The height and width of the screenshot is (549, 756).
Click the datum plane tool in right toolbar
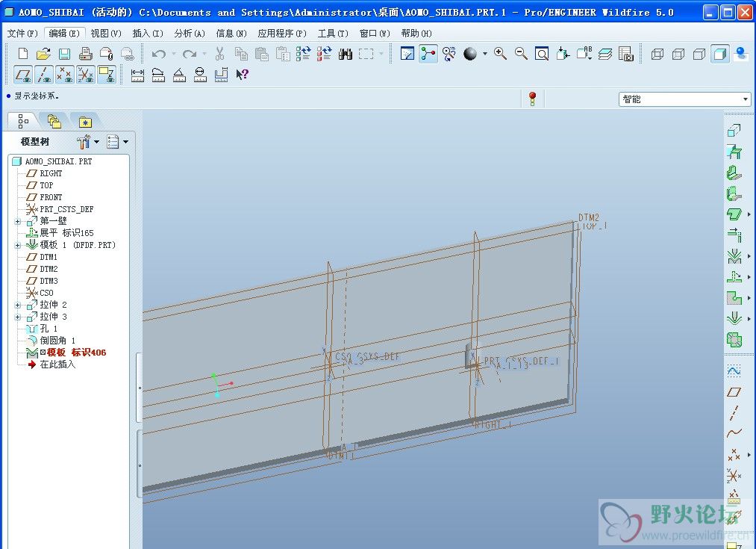point(734,391)
